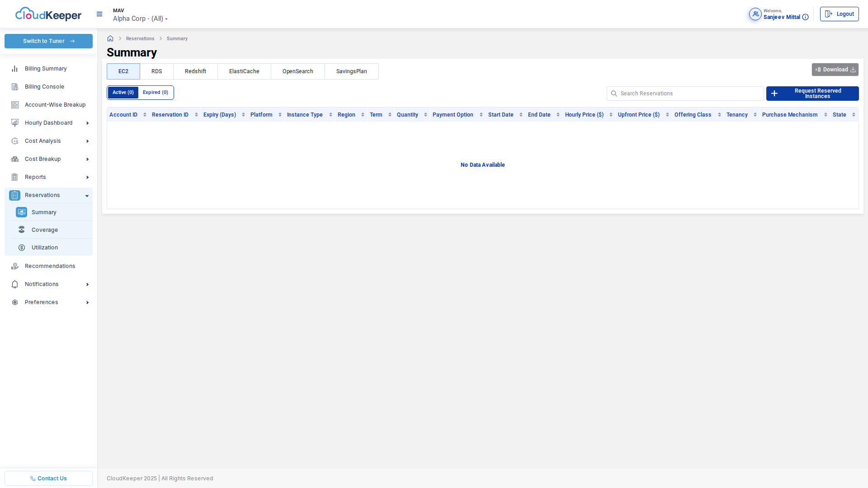Click the info icon beside Sanjeev Mittal
Viewport: 868px width, 488px height.
805,17
